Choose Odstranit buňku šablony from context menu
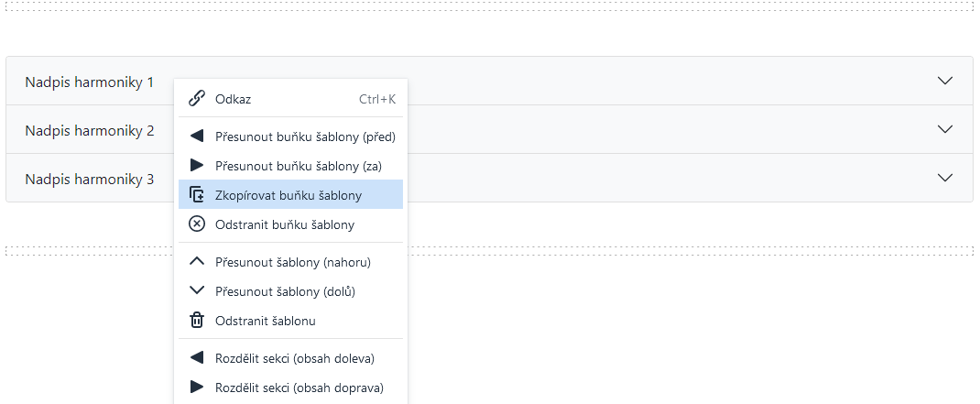Viewport: 980px width, 404px height. click(290, 224)
